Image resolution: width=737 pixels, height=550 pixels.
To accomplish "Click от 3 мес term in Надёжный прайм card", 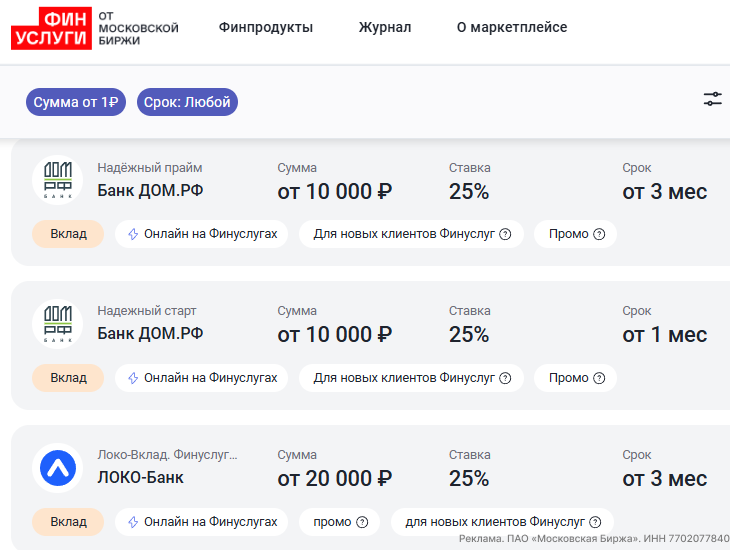I will (x=665, y=192).
